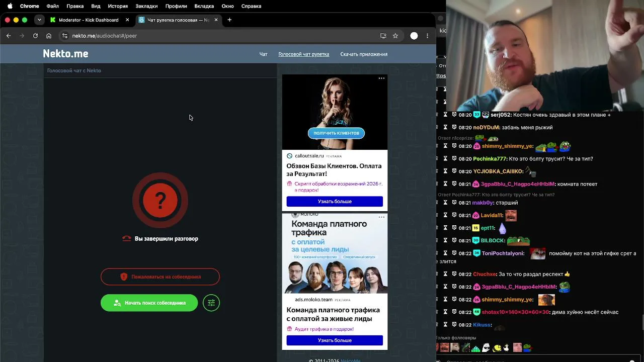Viewport: 644px width, 362px height.
Task: Close the Moderator - Kick Dashboard tab
Action: click(127, 20)
